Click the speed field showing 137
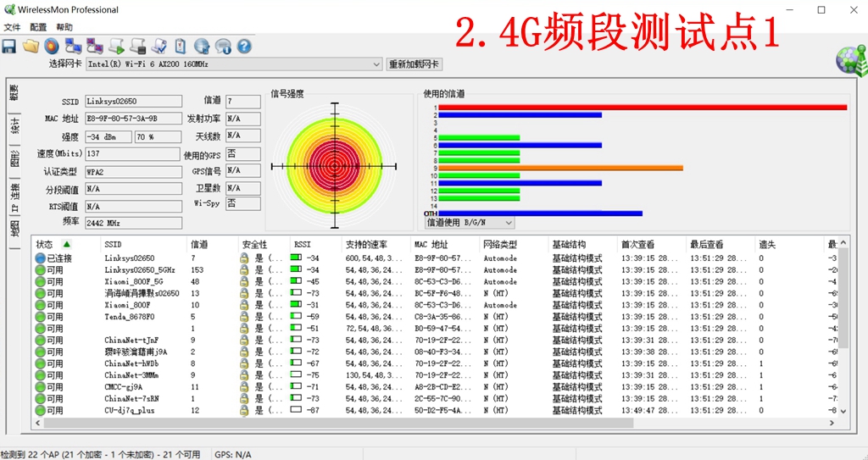868x460 pixels. 133,154
